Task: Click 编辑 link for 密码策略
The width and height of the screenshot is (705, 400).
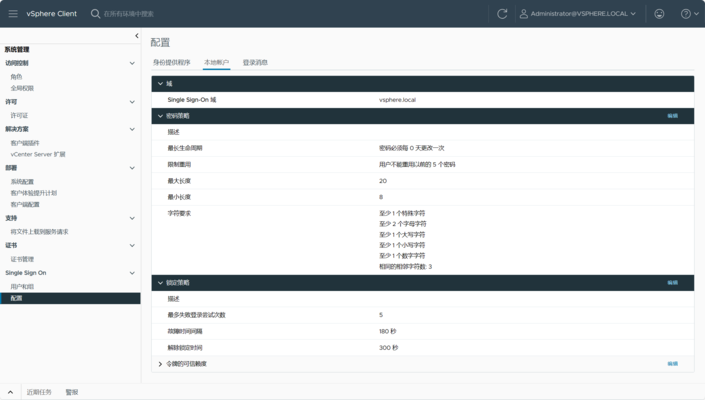Action: tap(672, 116)
